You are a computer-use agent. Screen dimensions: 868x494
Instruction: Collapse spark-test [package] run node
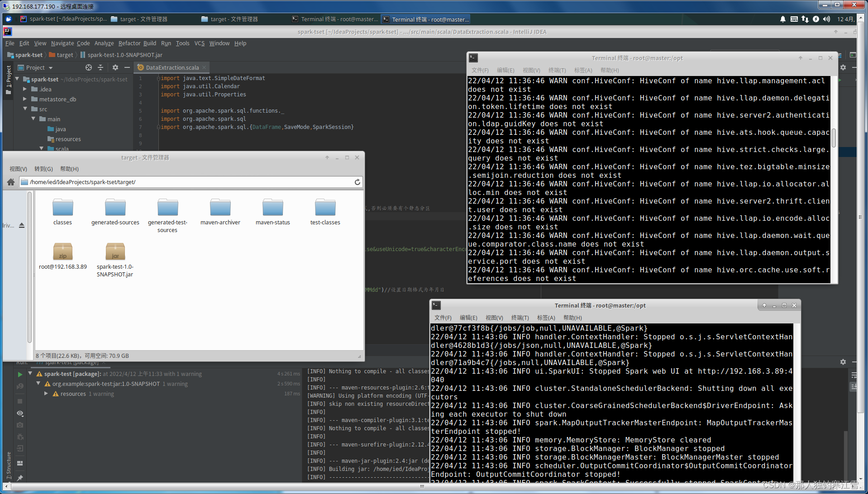coord(30,374)
